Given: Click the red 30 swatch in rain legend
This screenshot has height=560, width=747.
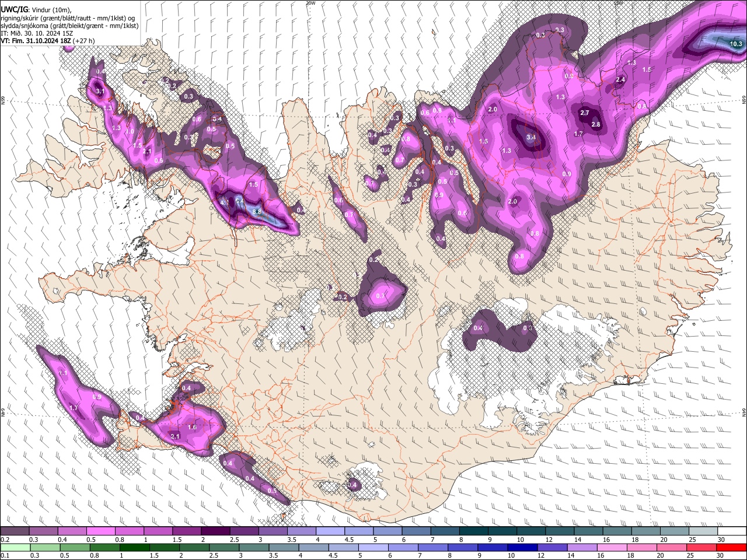Looking at the screenshot, I should [x=732, y=547].
